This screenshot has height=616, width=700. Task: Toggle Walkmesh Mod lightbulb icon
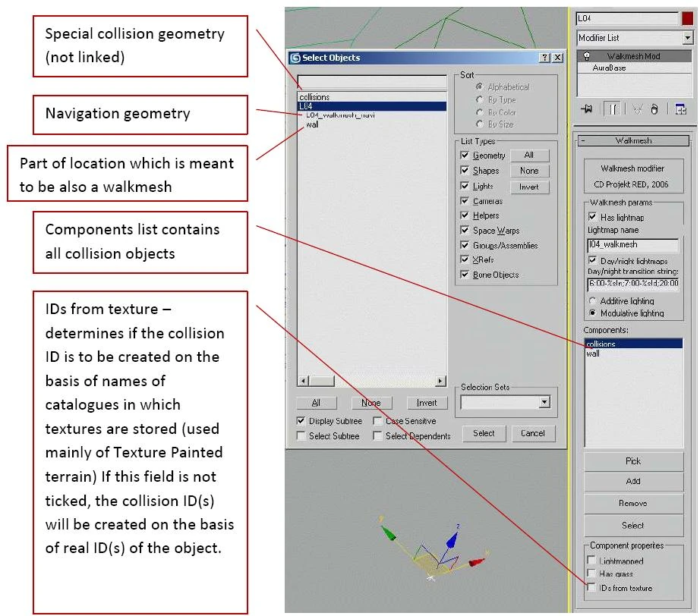tap(587, 56)
